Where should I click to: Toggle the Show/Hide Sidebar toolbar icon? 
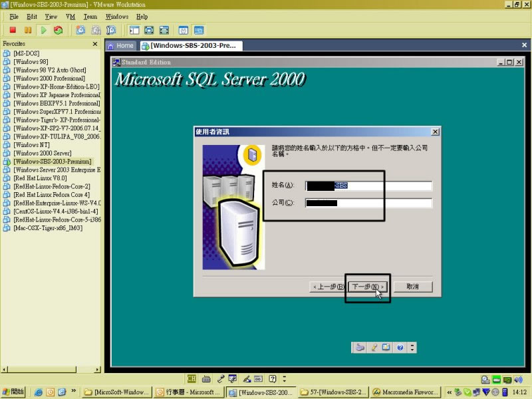tap(134, 30)
